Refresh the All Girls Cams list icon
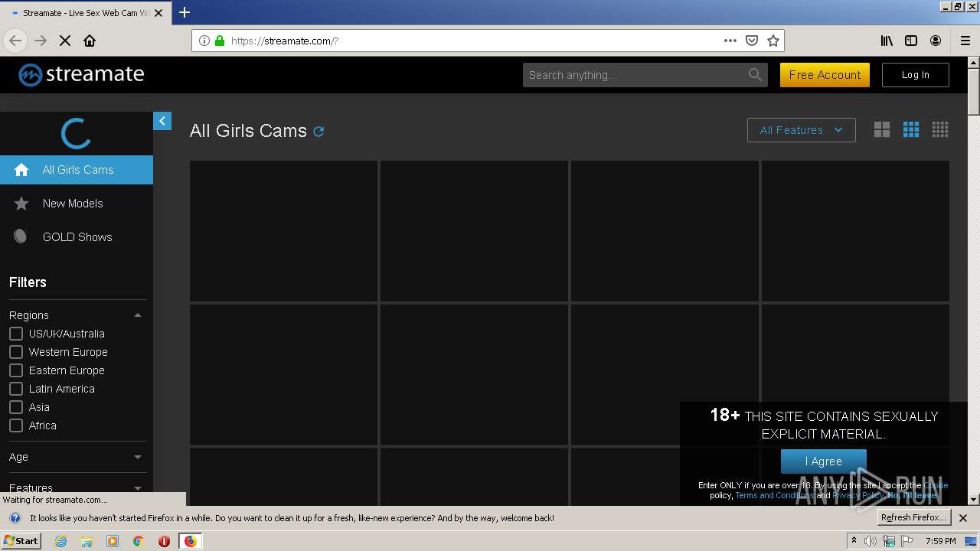This screenshot has width=980, height=551. (x=318, y=132)
